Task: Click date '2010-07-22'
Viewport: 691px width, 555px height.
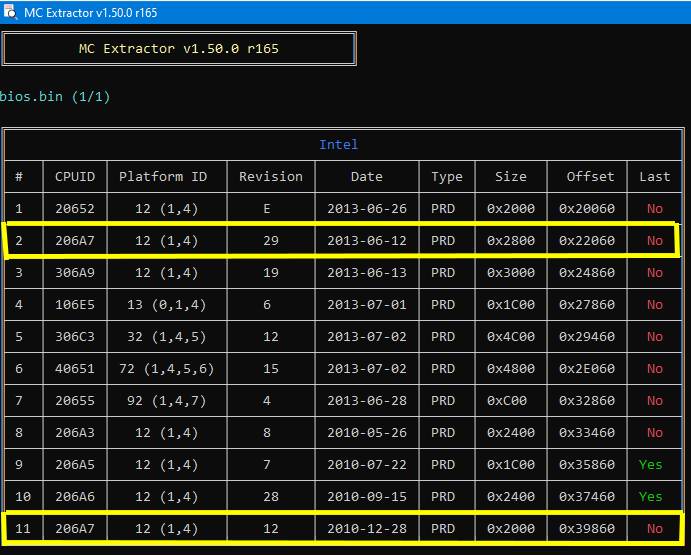Action: (x=367, y=465)
